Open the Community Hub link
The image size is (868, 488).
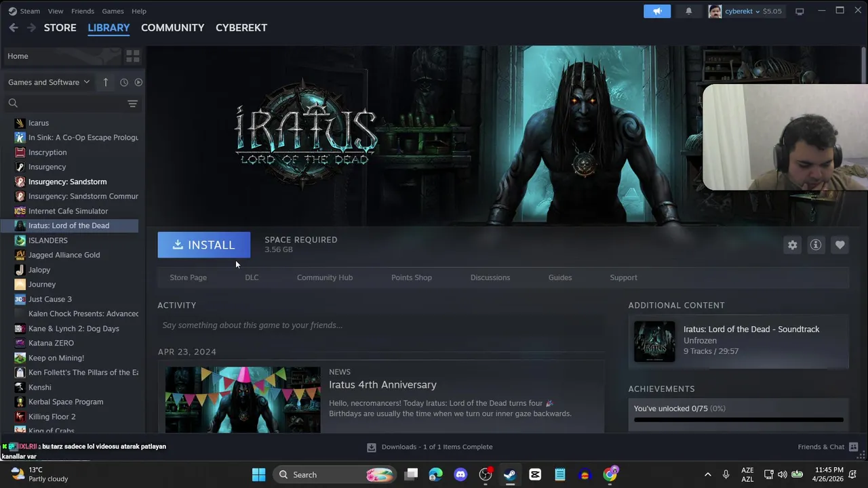coord(325,277)
